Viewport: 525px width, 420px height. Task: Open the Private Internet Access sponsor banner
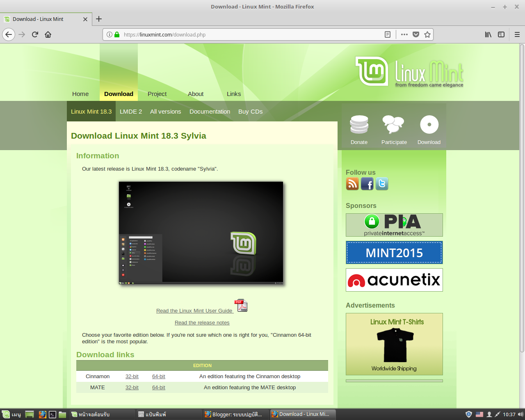pyautogui.click(x=394, y=225)
